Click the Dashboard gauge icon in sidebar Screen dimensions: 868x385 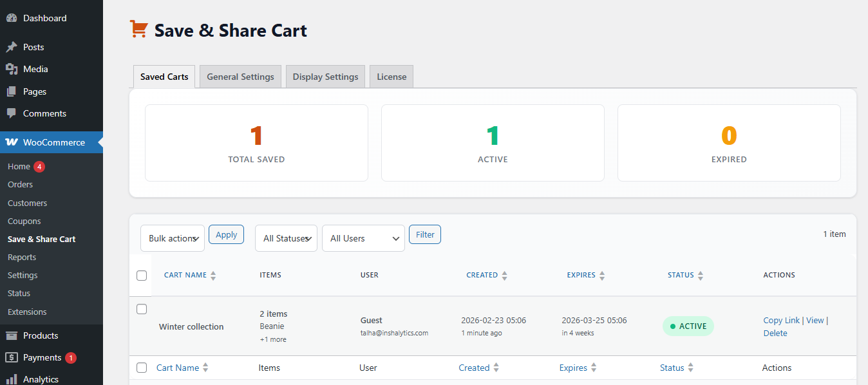(12, 18)
